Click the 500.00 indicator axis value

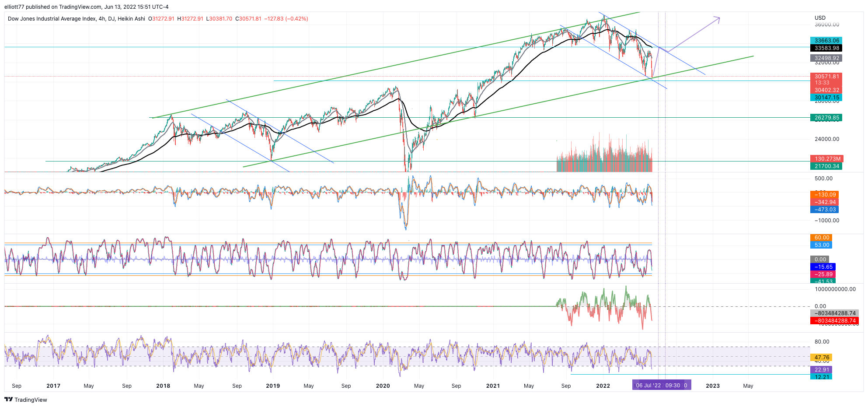pos(824,179)
